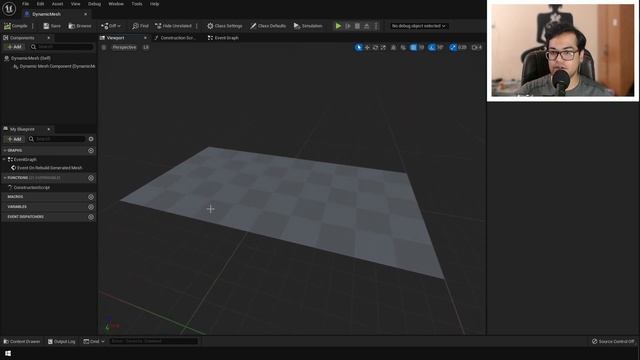Screen dimensions: 640x360
Task: Click the Components search field
Action: (62, 47)
